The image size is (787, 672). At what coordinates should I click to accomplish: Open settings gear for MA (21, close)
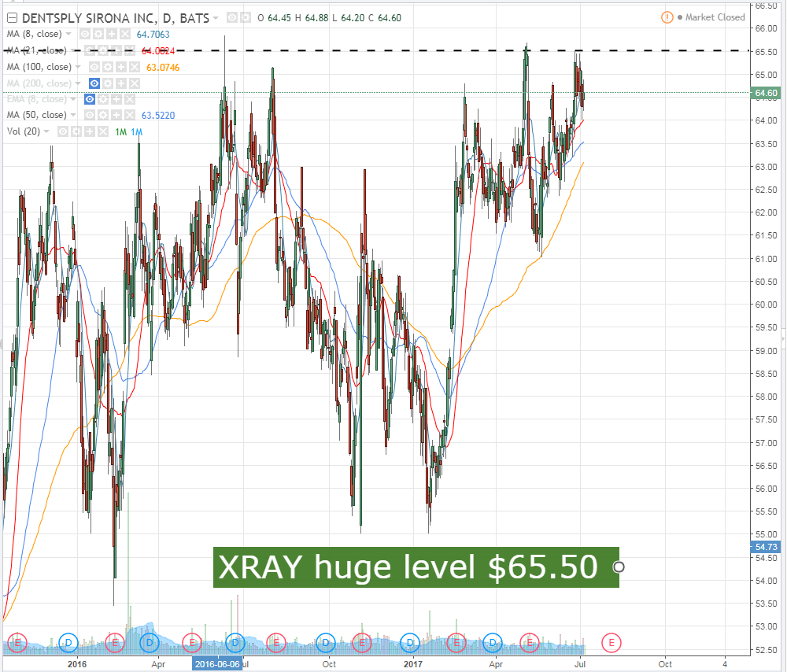(103, 50)
